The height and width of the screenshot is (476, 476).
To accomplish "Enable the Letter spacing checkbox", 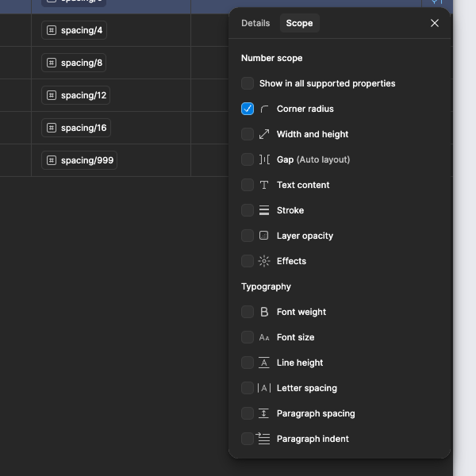I will [x=248, y=388].
